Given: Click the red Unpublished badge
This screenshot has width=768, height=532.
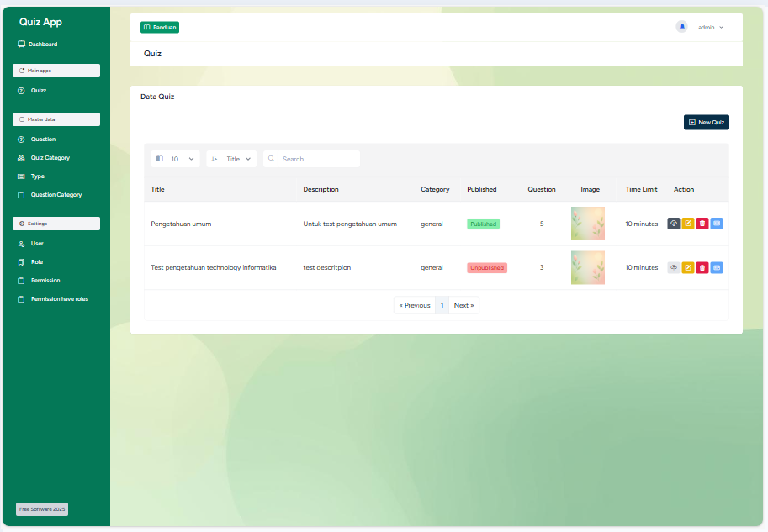Looking at the screenshot, I should (x=487, y=268).
